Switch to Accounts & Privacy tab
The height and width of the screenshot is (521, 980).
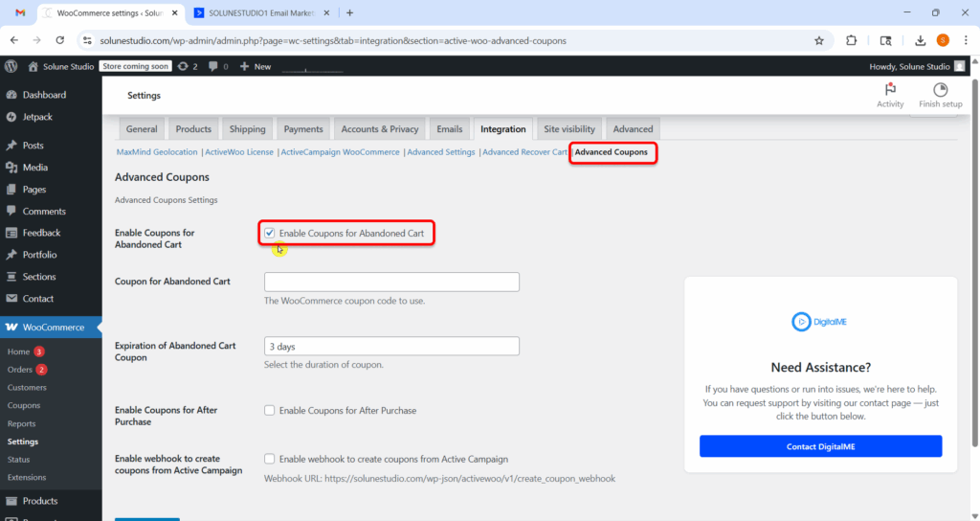click(x=380, y=129)
